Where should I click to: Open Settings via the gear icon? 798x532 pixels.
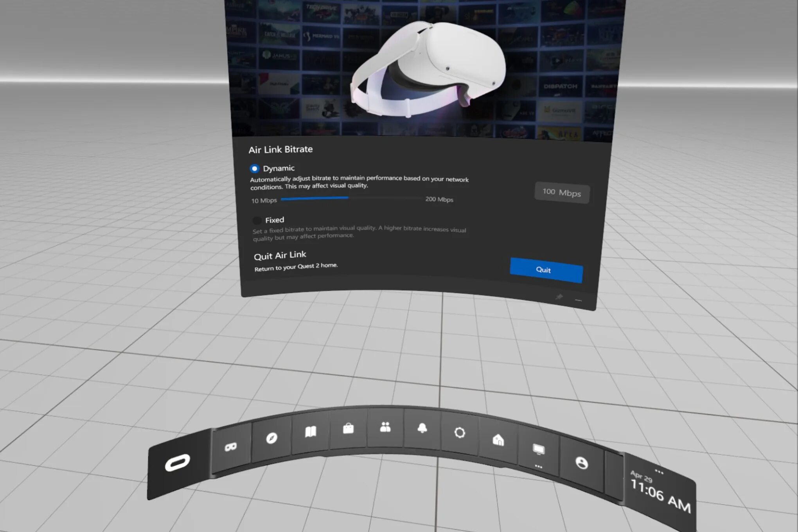coord(460,432)
